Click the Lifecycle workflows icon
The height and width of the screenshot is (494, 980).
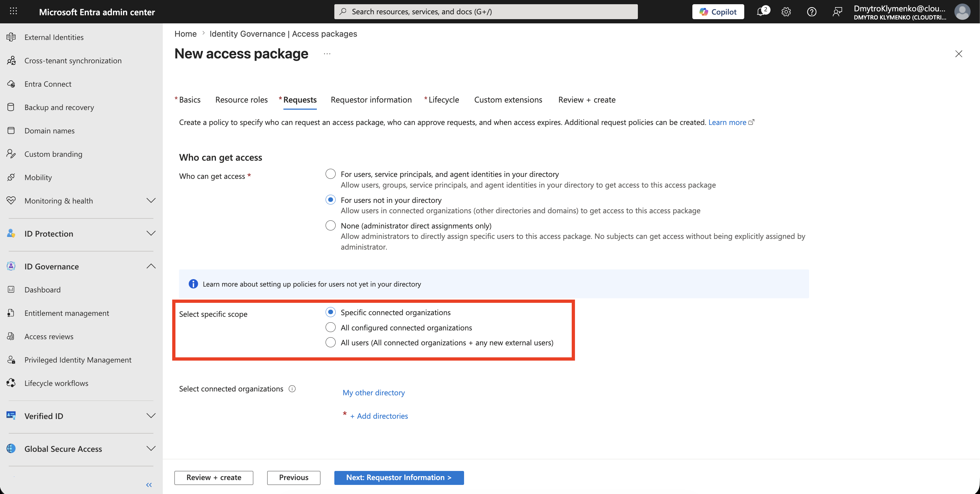pyautogui.click(x=11, y=383)
